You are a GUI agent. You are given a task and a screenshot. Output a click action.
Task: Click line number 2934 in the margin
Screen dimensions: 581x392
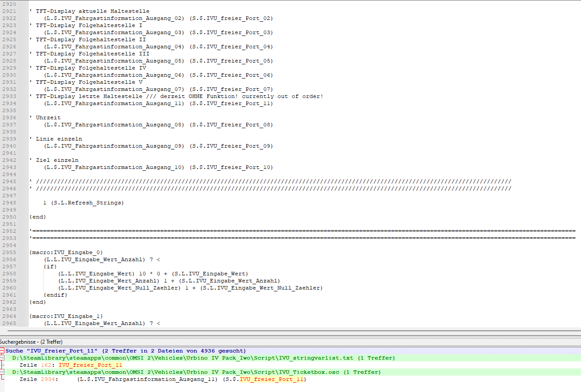[9, 103]
